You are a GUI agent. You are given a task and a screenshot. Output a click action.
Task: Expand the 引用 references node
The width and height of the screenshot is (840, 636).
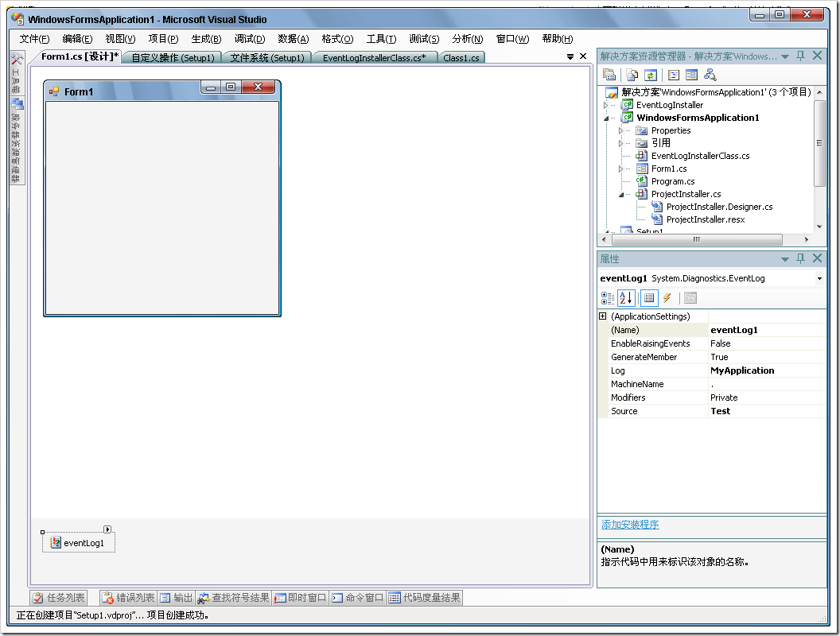click(x=621, y=143)
